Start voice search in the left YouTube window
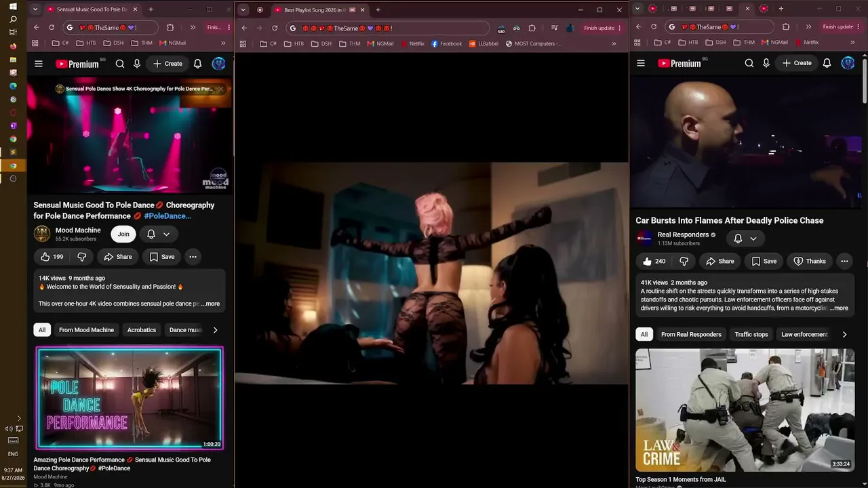 tap(137, 64)
